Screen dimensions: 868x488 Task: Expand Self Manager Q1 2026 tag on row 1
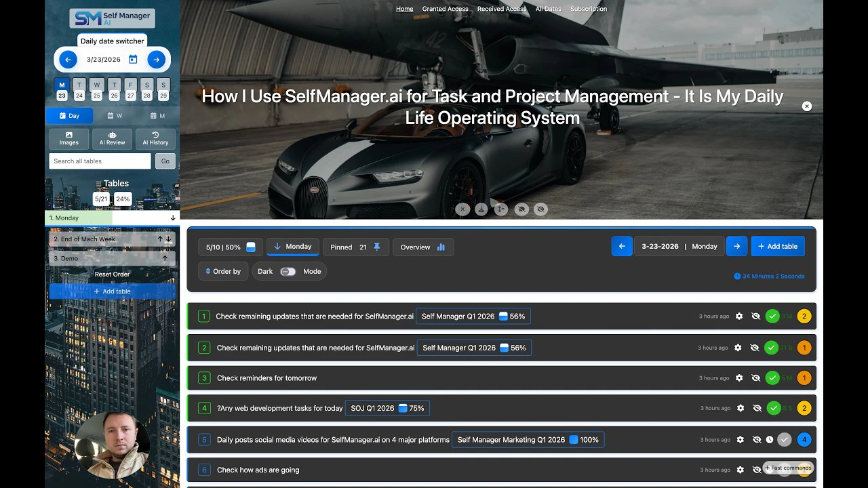[x=473, y=317]
